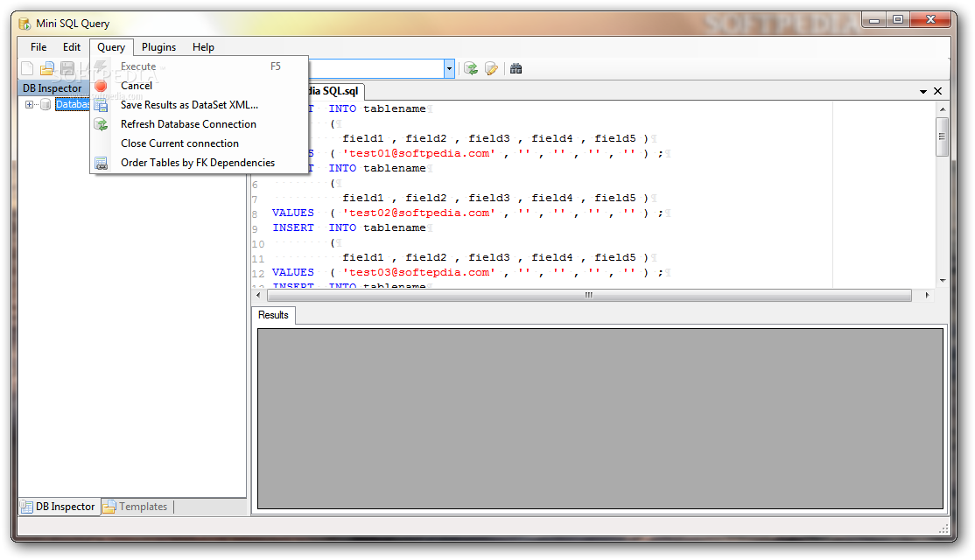
Task: Click the Open file folder icon
Action: coord(47,68)
